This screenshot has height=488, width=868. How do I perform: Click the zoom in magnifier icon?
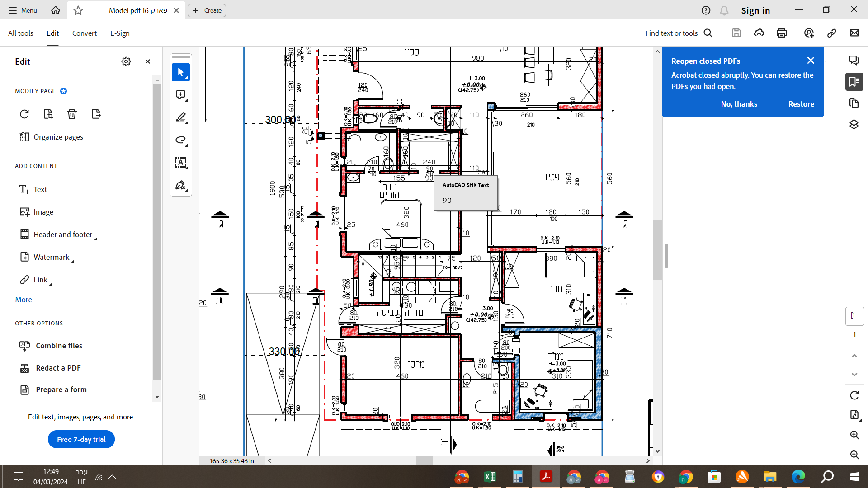pyautogui.click(x=854, y=435)
